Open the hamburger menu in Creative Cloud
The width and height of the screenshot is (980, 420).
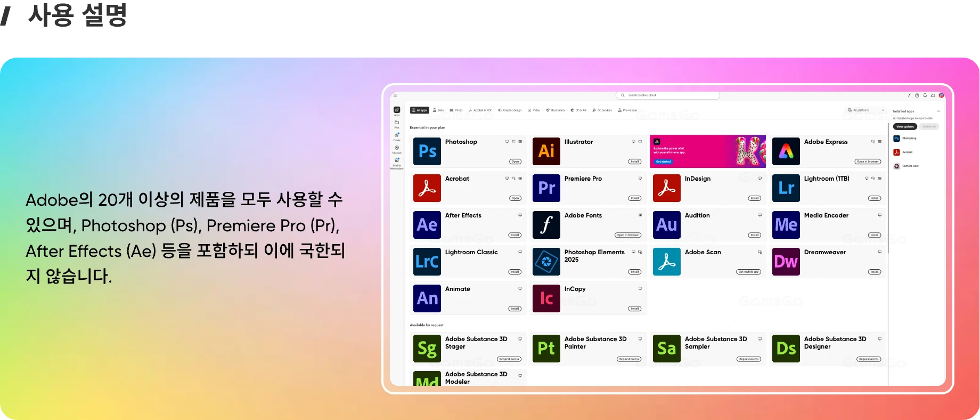395,95
